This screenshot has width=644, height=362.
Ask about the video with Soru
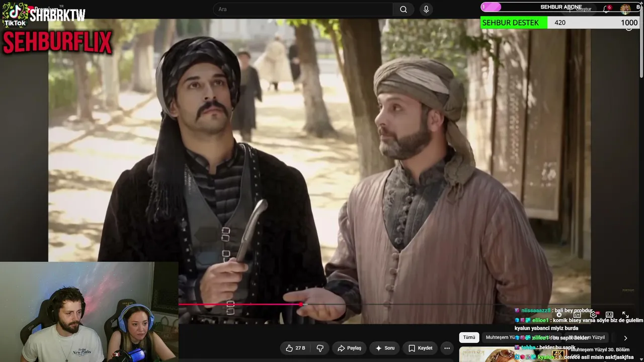click(385, 348)
